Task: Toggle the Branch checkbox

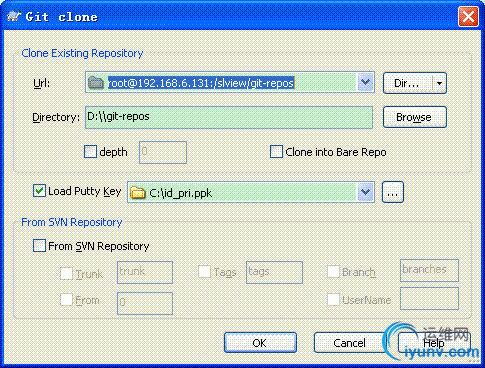Action: pos(333,272)
